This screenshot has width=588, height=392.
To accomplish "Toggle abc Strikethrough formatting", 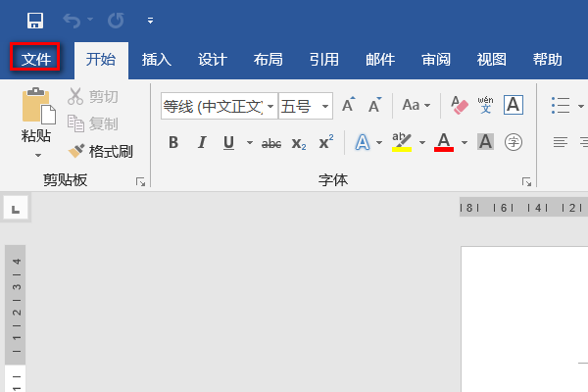I will [x=271, y=143].
